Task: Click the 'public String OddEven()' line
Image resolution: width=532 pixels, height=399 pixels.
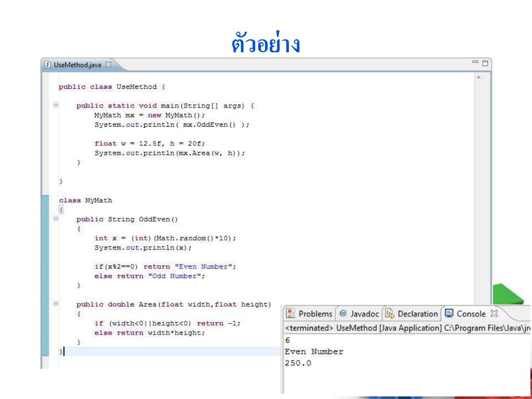Action: (x=127, y=220)
